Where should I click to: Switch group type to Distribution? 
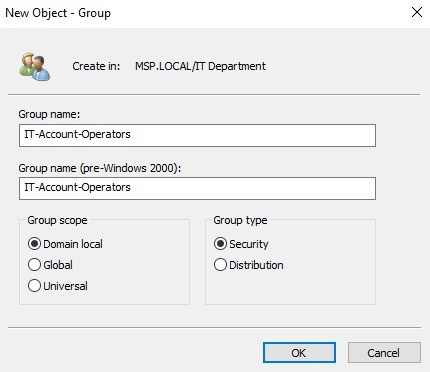[220, 265]
